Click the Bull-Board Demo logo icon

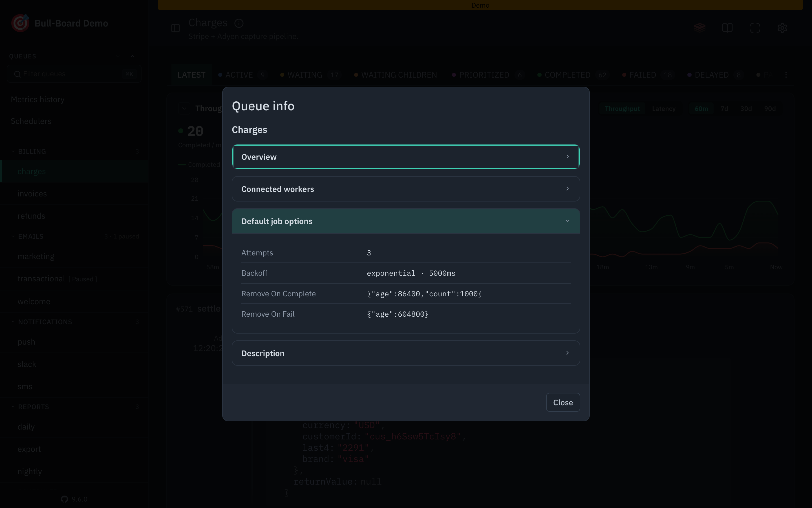[x=20, y=23]
